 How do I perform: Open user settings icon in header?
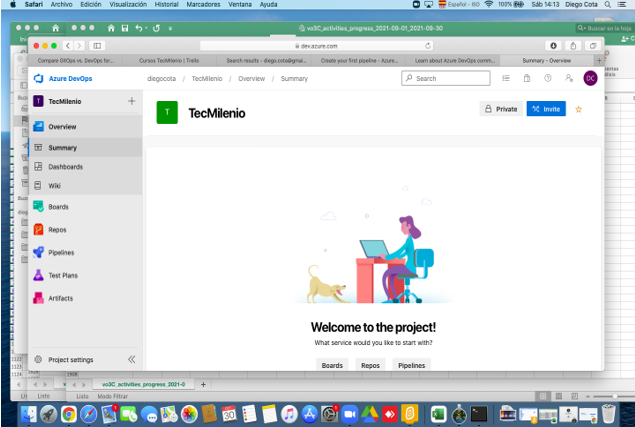pyautogui.click(x=569, y=78)
